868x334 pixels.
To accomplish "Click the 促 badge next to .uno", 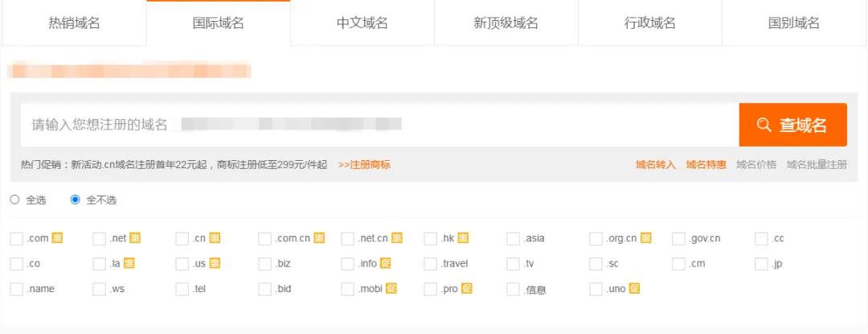I will click(634, 288).
